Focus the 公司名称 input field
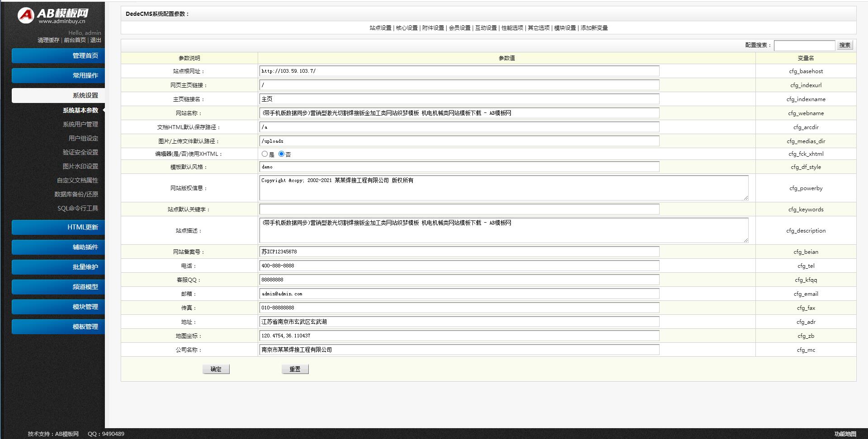 (459, 350)
